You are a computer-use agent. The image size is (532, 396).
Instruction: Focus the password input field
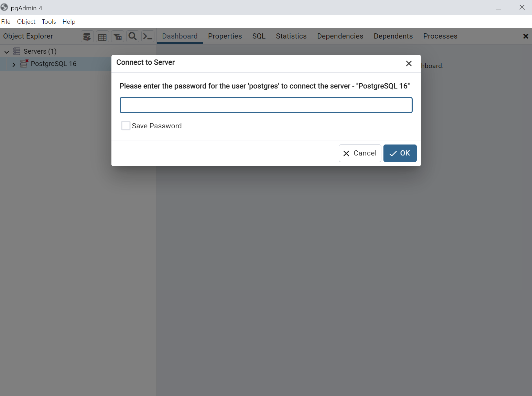click(x=266, y=105)
